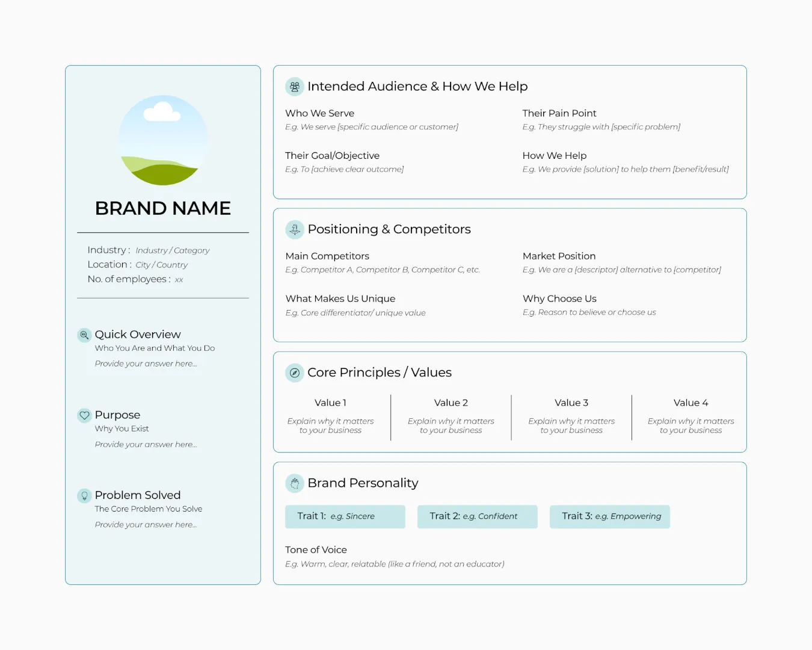The image size is (812, 650).
Task: Edit 'Reason to believe or choose us' text
Action: [x=589, y=312]
